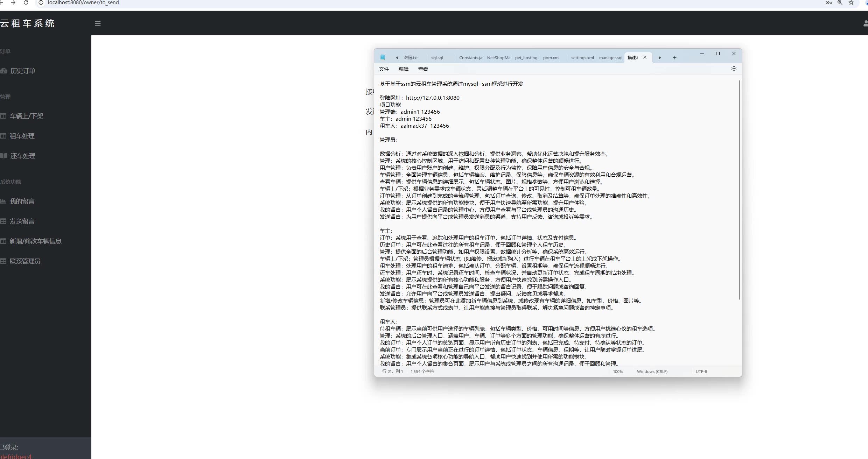Open 车辆上/下架 sidebar item
Viewport: 868px width, 459px height.
pos(26,116)
